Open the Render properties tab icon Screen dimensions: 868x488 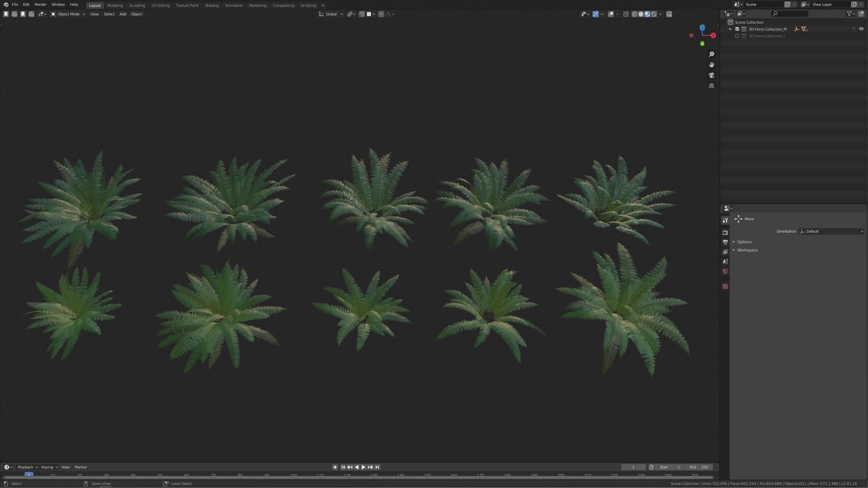coord(725,233)
